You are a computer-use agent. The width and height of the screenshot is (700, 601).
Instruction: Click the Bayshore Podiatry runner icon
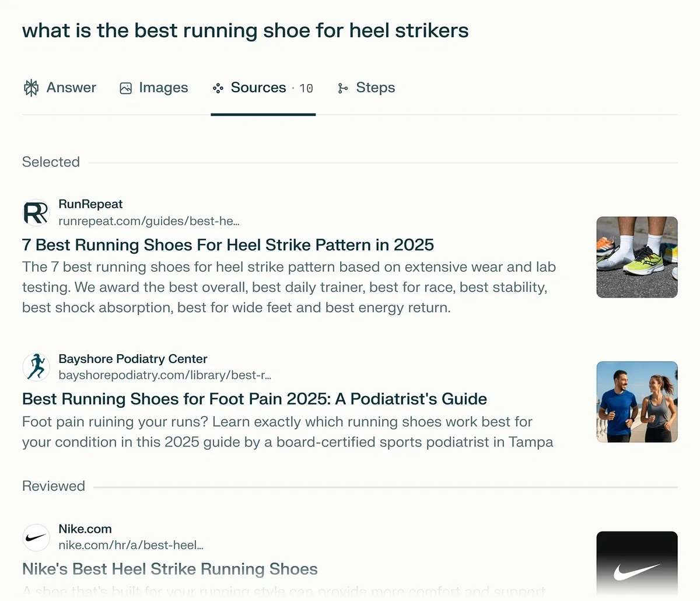click(36, 368)
